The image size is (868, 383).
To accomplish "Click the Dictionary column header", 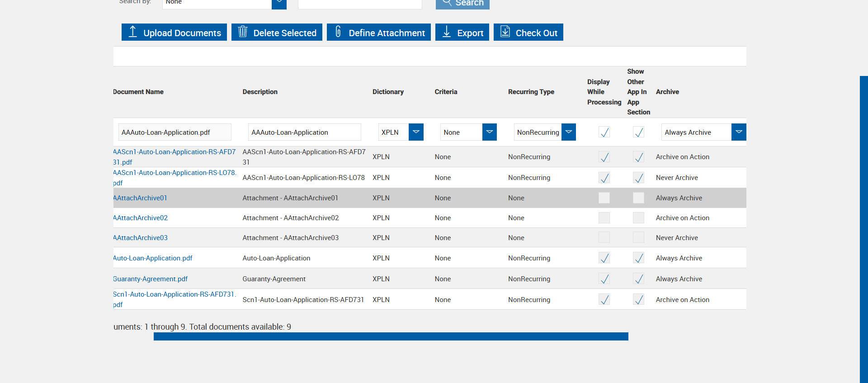I will click(x=388, y=92).
